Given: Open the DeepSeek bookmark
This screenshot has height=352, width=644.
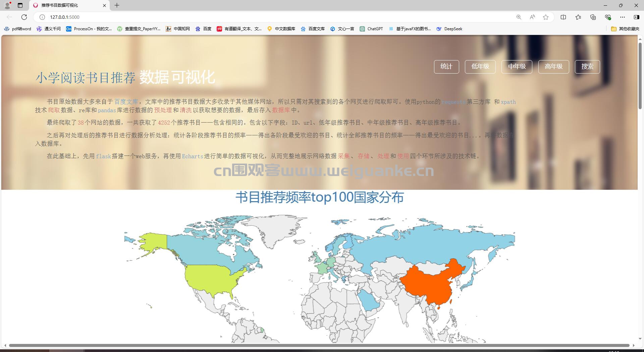Looking at the screenshot, I should (449, 29).
